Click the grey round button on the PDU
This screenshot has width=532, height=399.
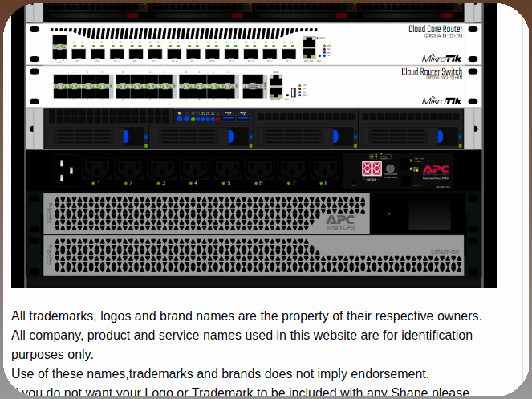[x=391, y=169]
